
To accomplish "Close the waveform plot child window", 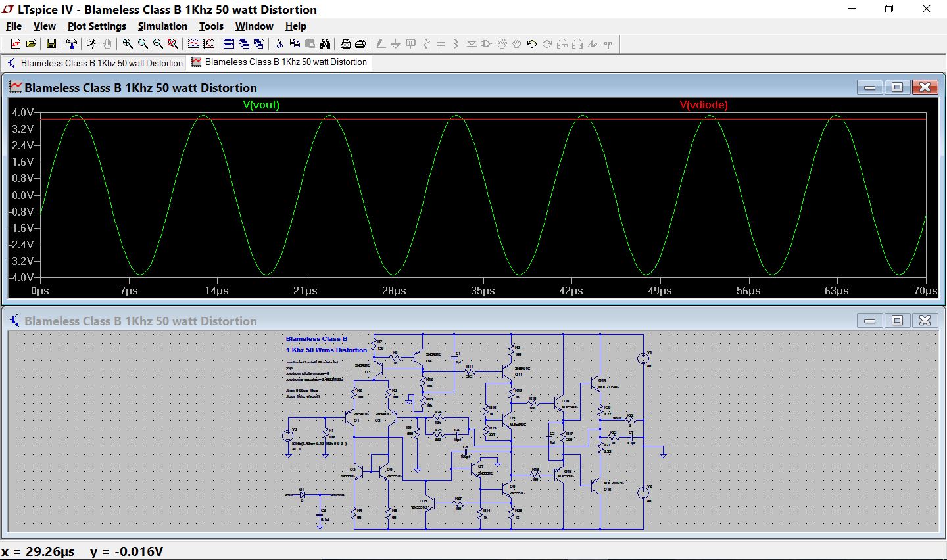I will pyautogui.click(x=925, y=87).
